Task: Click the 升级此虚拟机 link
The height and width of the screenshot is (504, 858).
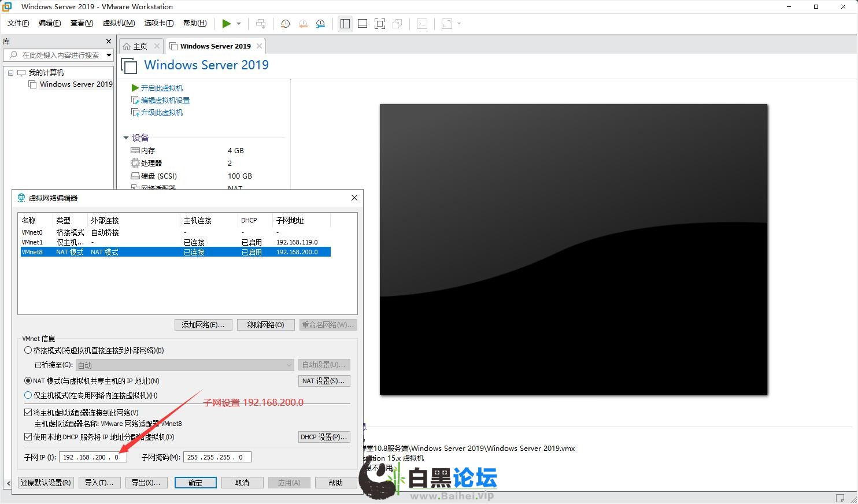Action: tap(161, 112)
